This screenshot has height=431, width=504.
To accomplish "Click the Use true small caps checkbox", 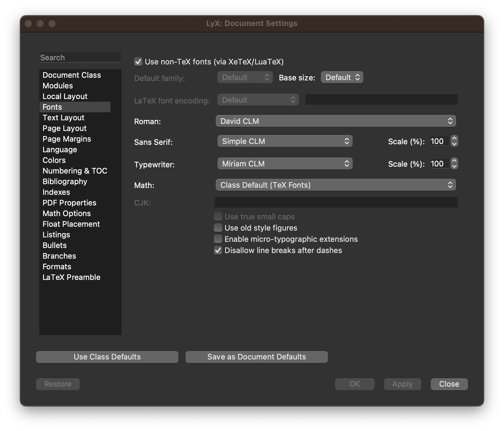I will pyautogui.click(x=218, y=216).
